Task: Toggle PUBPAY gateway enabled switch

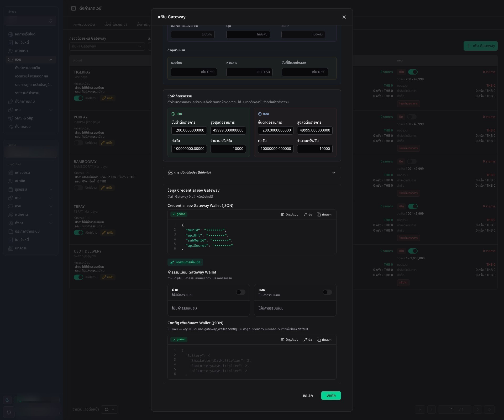Action: click(78, 143)
